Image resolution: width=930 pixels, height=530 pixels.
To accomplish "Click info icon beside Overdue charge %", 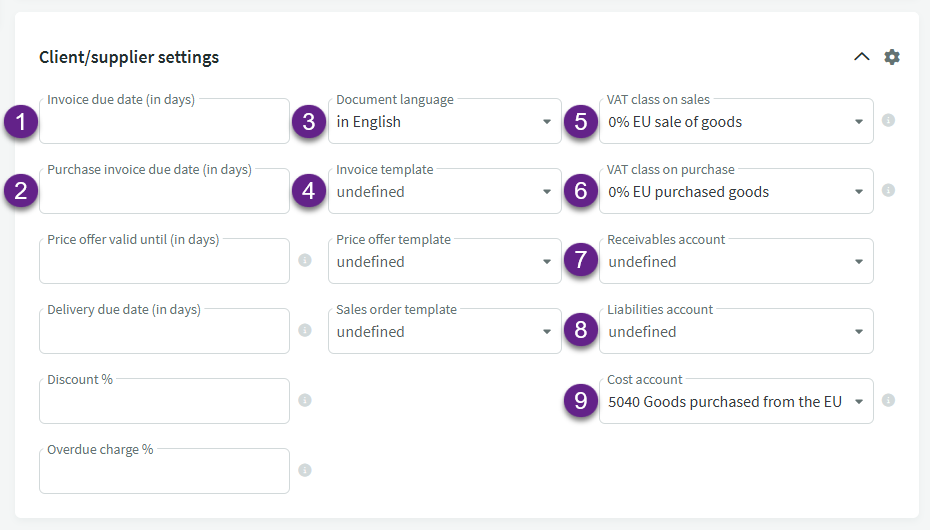I will tap(305, 471).
